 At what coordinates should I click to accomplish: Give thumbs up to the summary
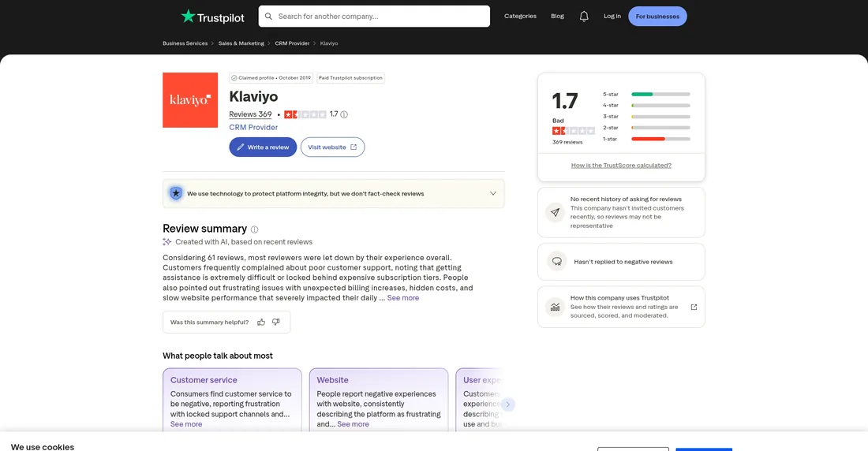261,322
